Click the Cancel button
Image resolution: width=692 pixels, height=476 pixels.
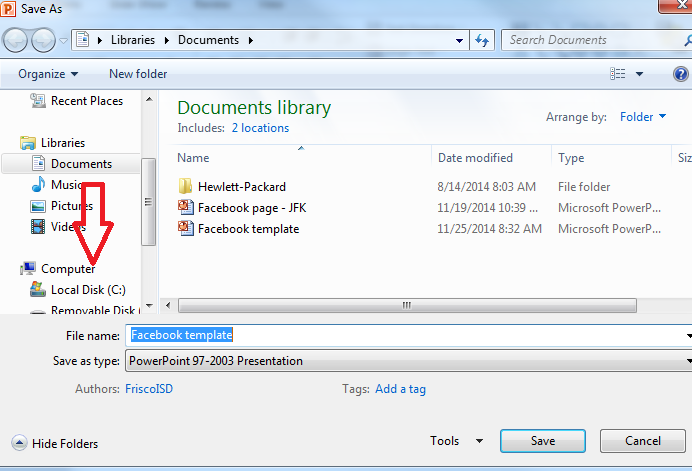(x=643, y=441)
